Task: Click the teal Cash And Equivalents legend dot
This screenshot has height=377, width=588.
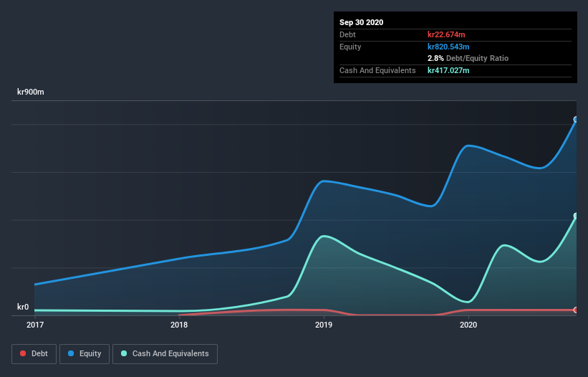Action: point(124,353)
